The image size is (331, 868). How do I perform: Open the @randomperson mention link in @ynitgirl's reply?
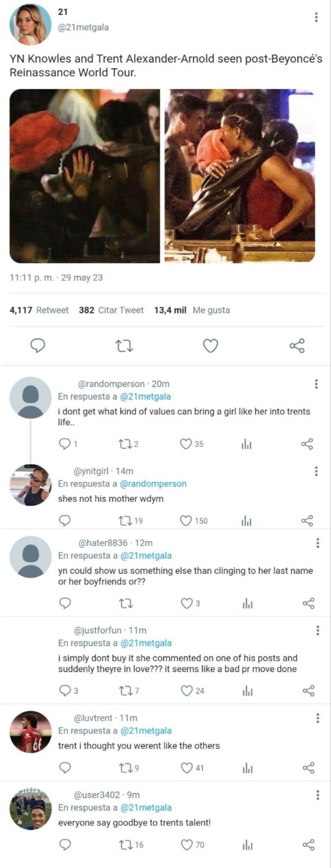pyautogui.click(x=153, y=484)
